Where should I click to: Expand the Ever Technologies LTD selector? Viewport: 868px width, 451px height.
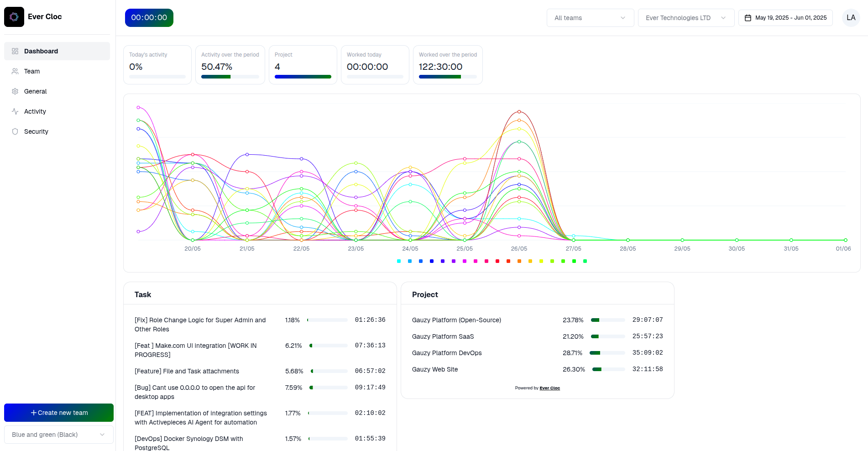(x=686, y=18)
